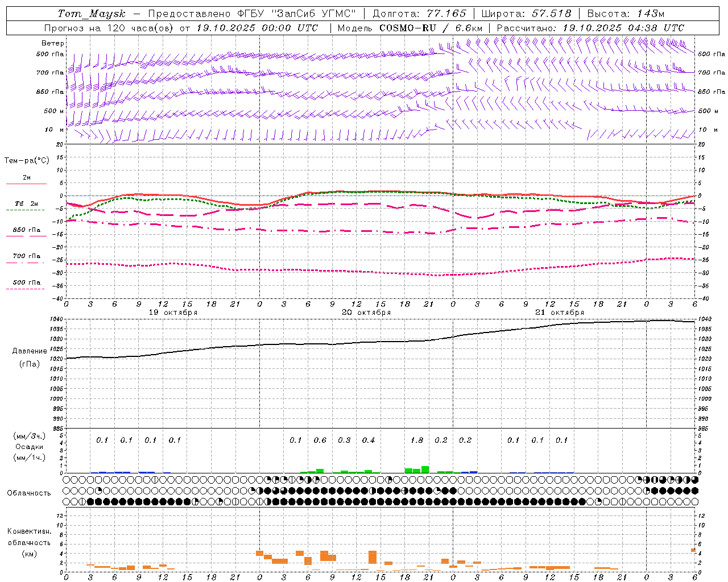Click the 'Модель COSMO-RU / 6.6км' label
728x582 pixels.
pyautogui.click(x=410, y=28)
